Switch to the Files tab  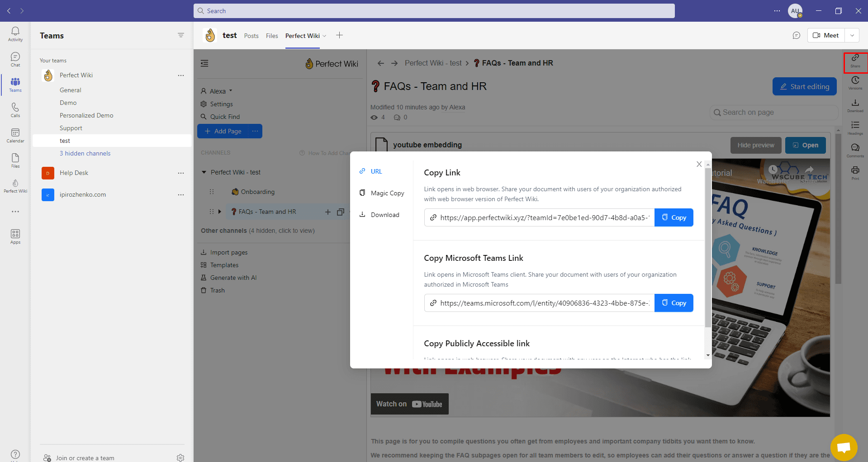click(272, 36)
